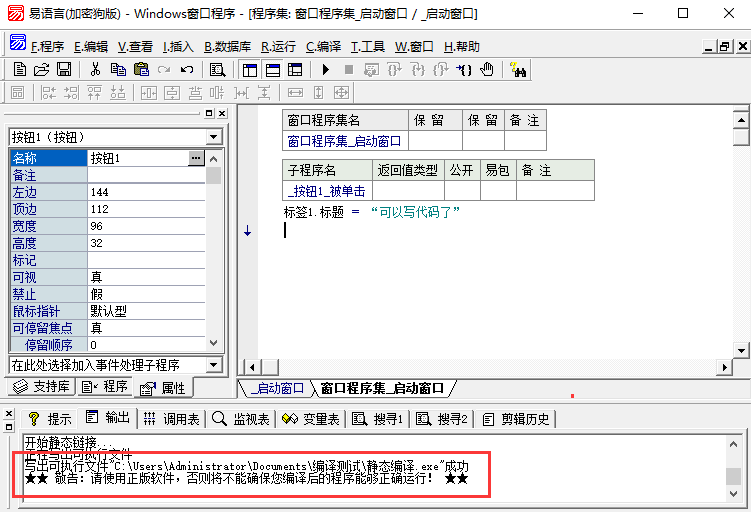Image resolution: width=751 pixels, height=512 pixels.
Task: Expand the event handler subroutine dropdown
Action: [x=214, y=365]
